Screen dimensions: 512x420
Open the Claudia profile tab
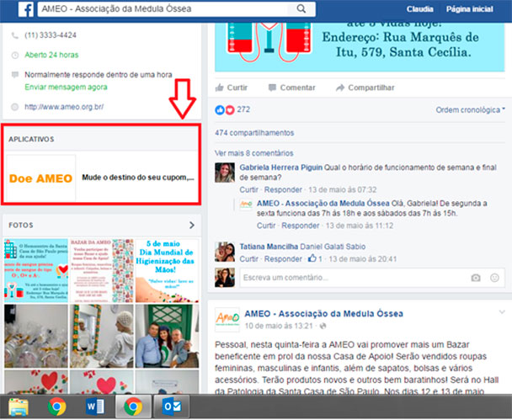(419, 9)
